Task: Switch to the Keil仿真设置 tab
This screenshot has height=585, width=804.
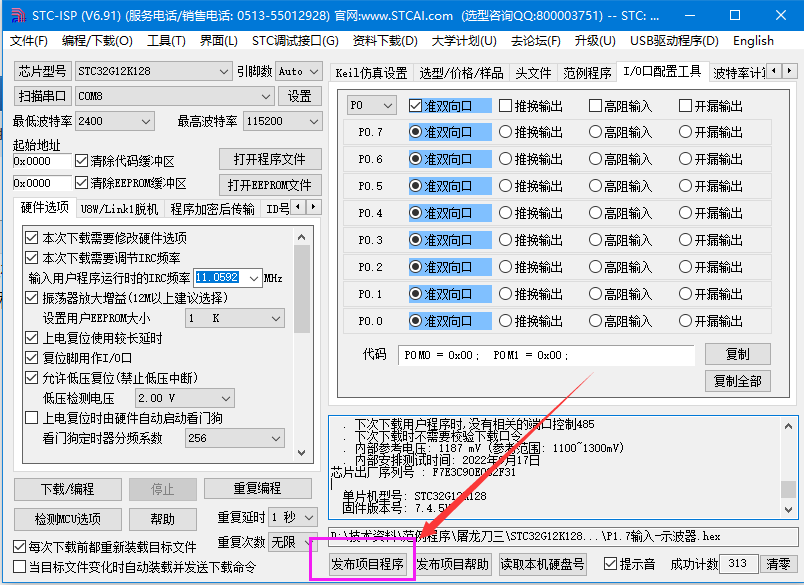Action: coord(371,73)
